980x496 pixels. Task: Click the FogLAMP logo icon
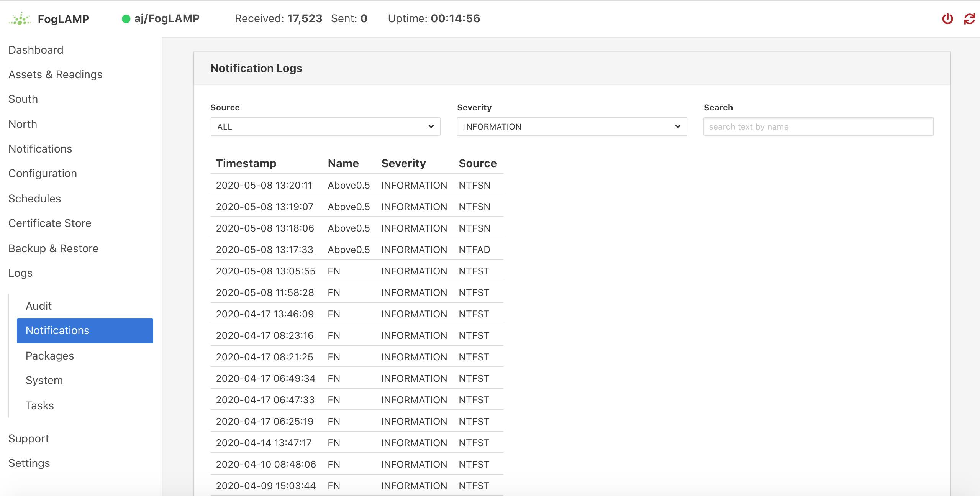click(19, 18)
